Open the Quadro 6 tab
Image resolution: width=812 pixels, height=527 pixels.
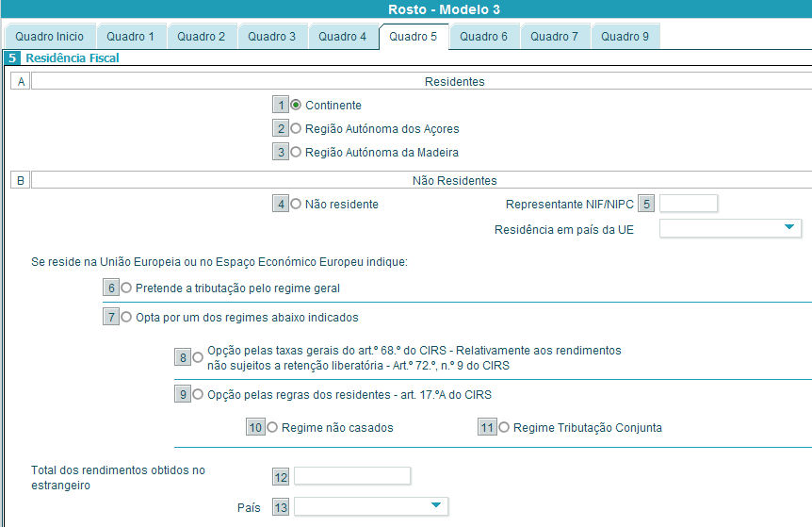pos(483,37)
